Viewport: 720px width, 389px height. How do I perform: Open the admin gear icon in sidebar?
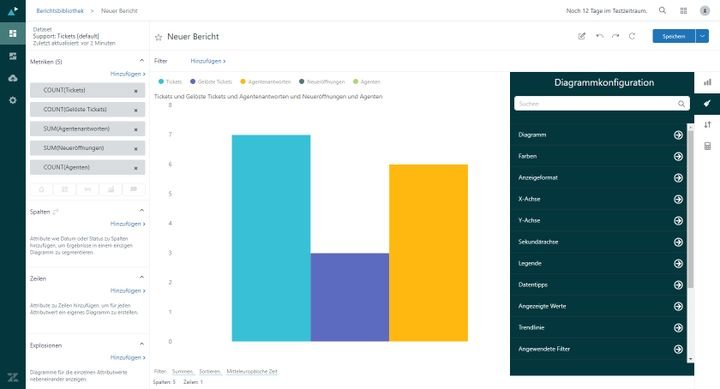tap(12, 100)
